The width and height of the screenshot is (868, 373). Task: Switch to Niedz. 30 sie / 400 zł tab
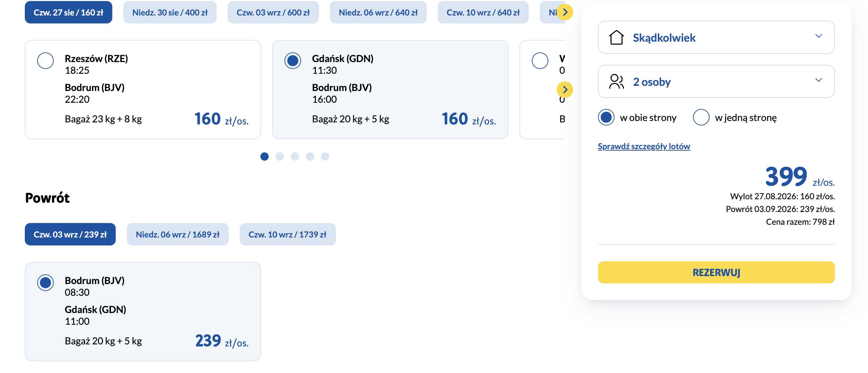click(170, 12)
